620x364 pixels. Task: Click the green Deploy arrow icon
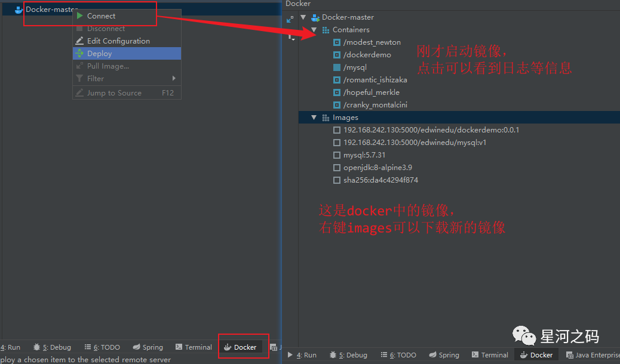coord(79,53)
